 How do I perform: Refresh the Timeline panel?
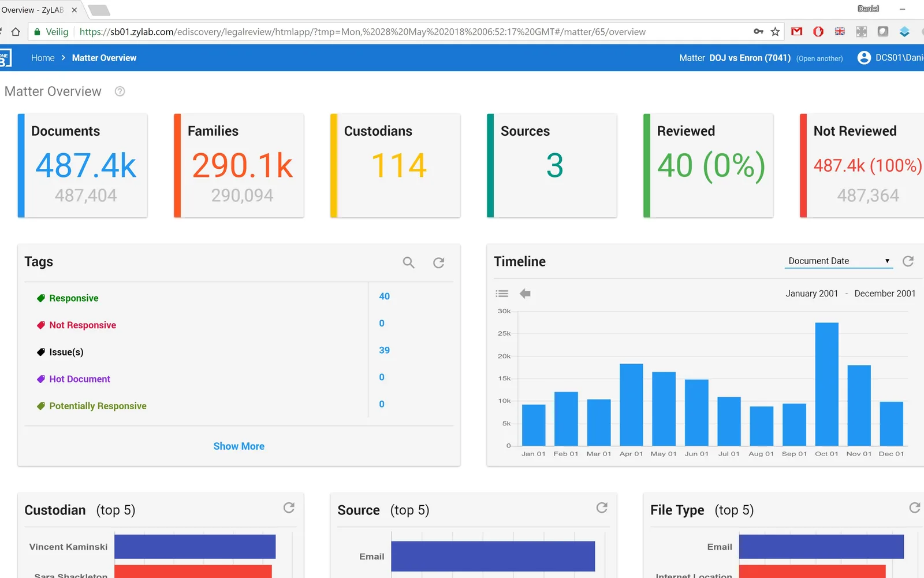point(908,261)
